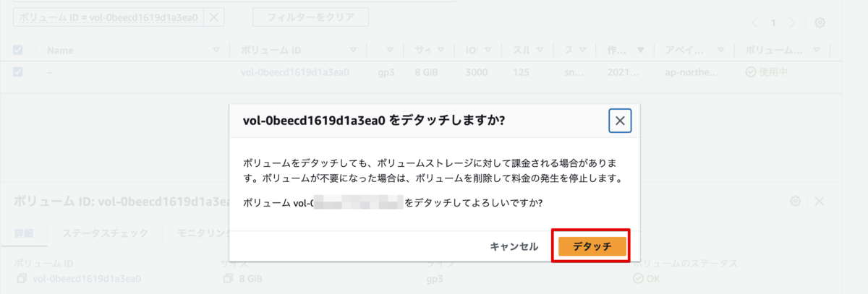Open the vol-0beecd1619d1a3ea0 link in table
Viewport: 868px width, 294px height.
coord(295,72)
